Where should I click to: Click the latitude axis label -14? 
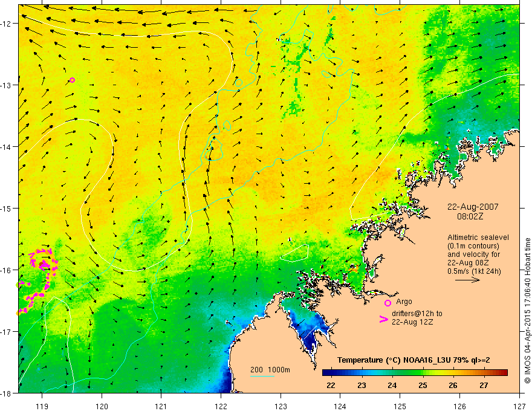pos(6,147)
